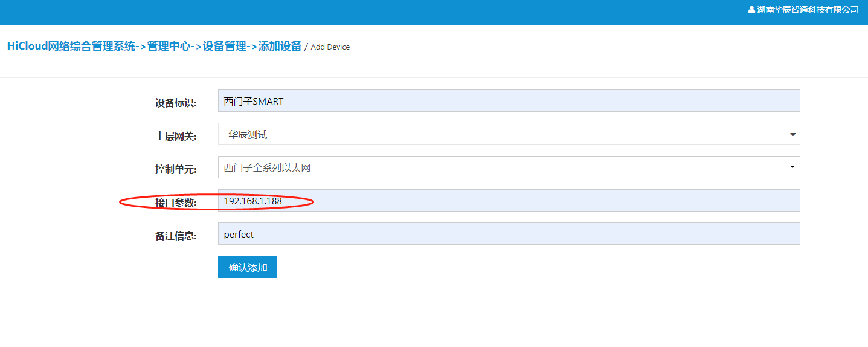Viewport: 868px width, 347px height.
Task: Click the small arrow on 控制单元 selector
Action: tap(792, 168)
